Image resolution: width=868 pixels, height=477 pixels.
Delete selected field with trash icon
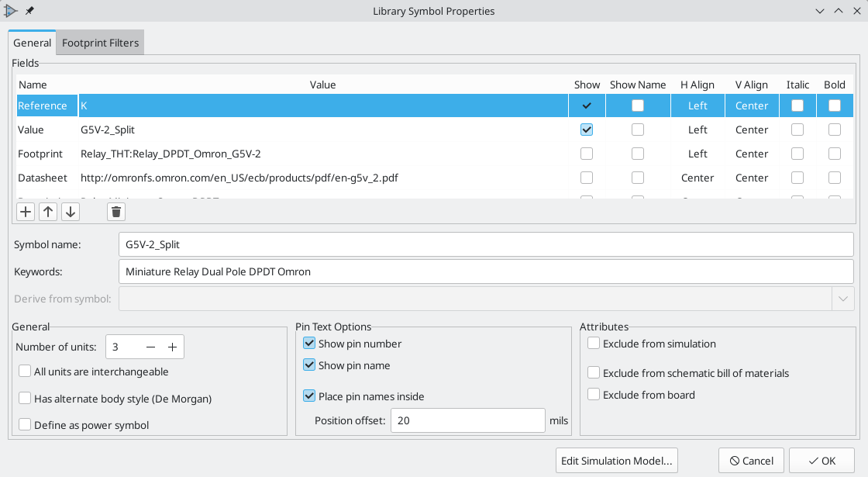tap(116, 212)
